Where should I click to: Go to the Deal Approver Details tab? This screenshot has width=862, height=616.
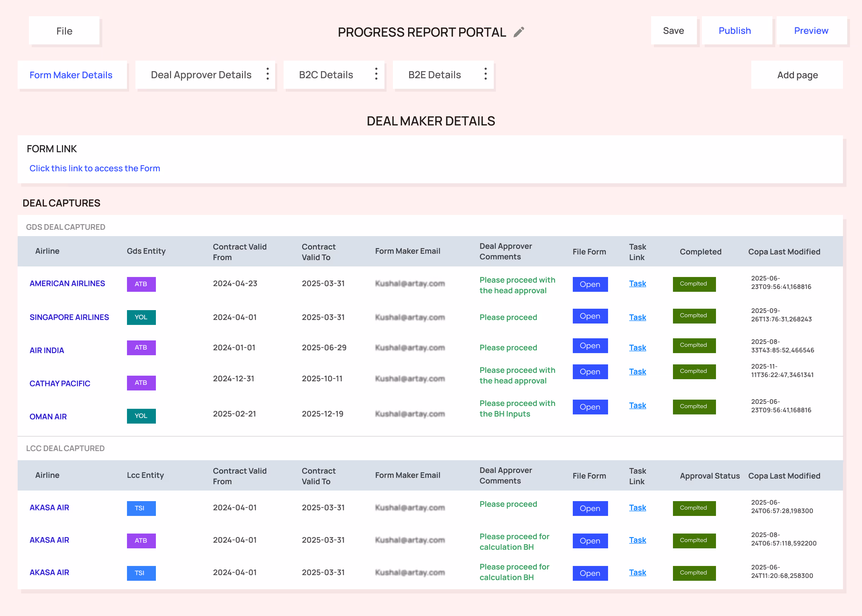coord(201,75)
